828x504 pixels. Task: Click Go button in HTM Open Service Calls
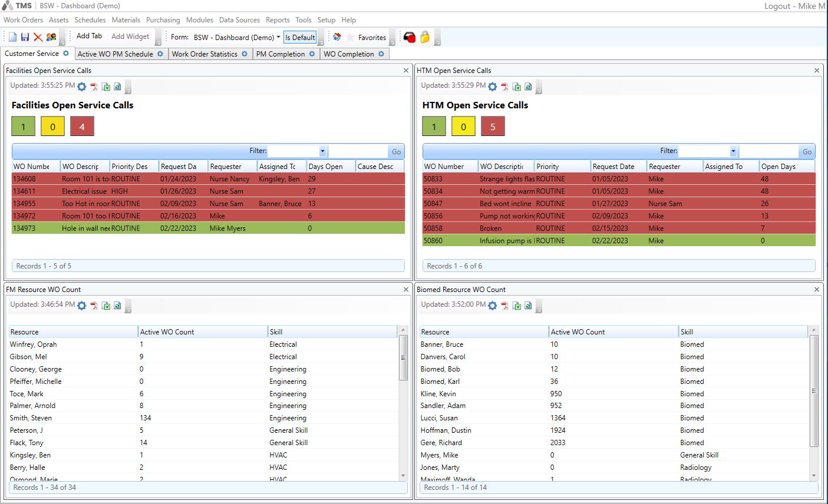807,151
